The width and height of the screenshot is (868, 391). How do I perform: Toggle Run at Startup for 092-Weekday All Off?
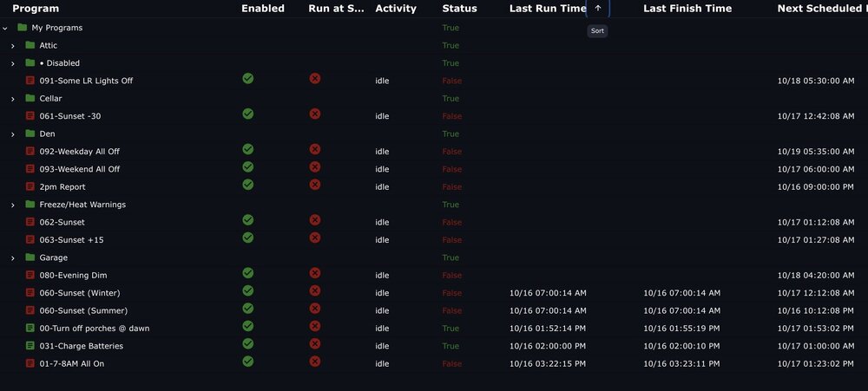(x=315, y=149)
